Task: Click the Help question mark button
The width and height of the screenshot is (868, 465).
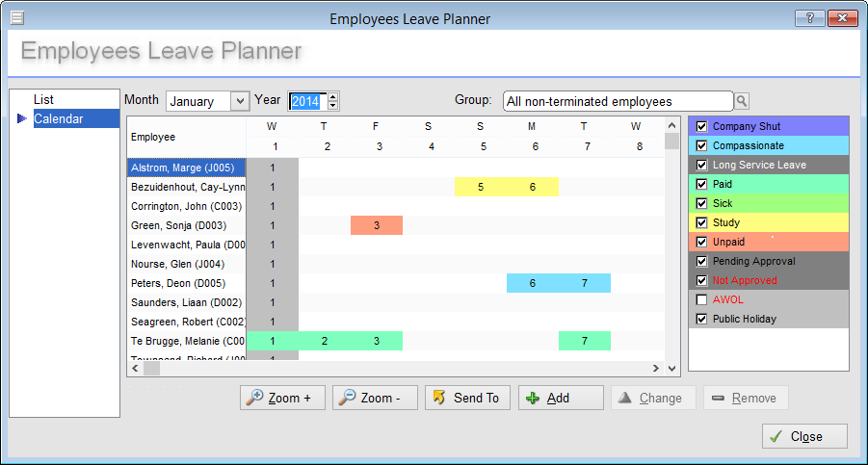Action: point(808,18)
